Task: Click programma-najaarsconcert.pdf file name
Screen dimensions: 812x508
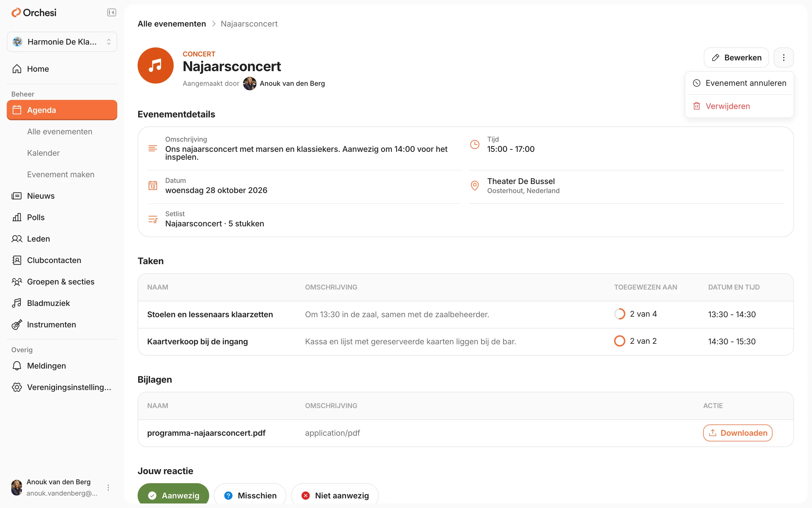Action: click(x=206, y=433)
